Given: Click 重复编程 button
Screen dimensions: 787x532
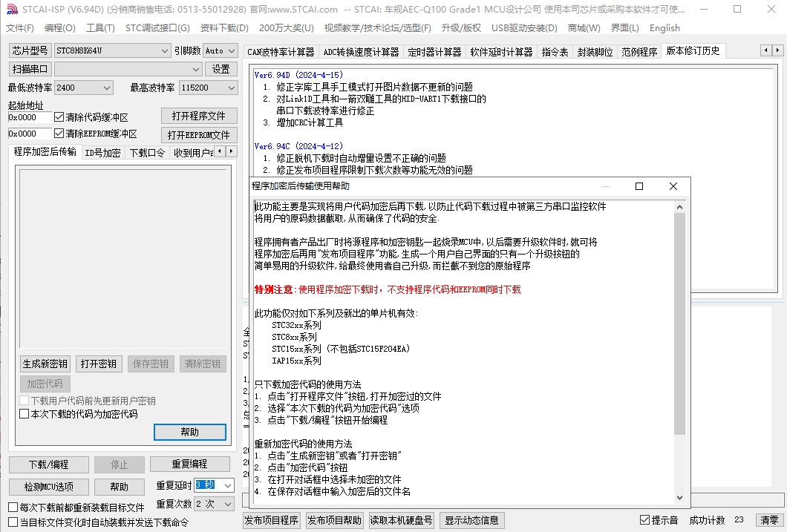Looking at the screenshot, I should pos(190,464).
